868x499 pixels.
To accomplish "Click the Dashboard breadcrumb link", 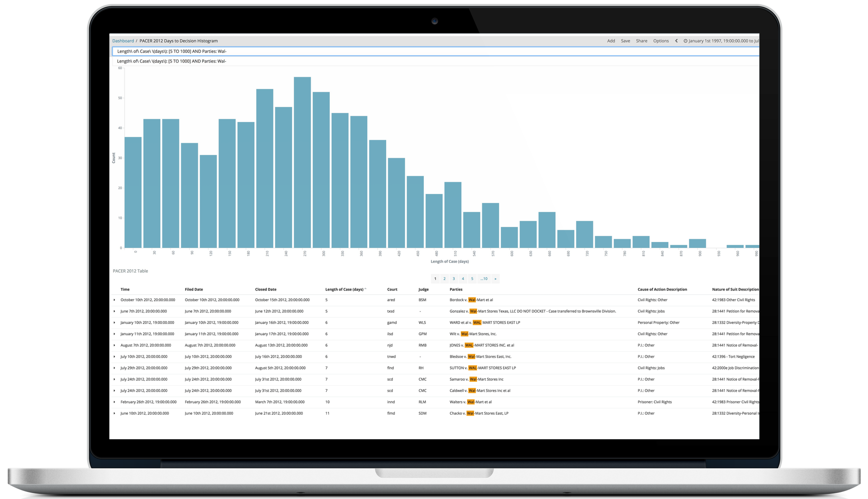I will point(123,41).
